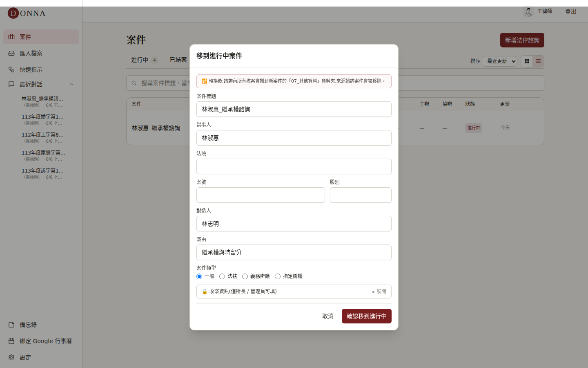Viewport: 588px width, 368px height.
Task: Click the inbox icon beside 匯入檔案
Action: click(x=11, y=53)
